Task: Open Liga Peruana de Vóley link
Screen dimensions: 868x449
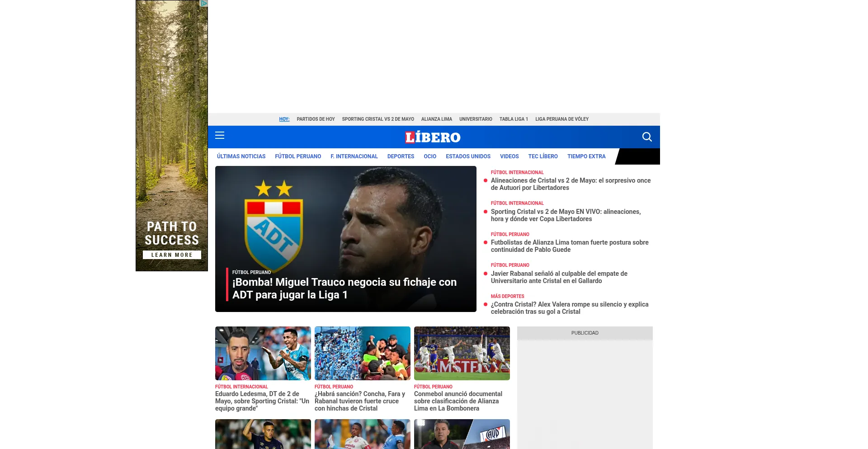Action: coord(562,119)
